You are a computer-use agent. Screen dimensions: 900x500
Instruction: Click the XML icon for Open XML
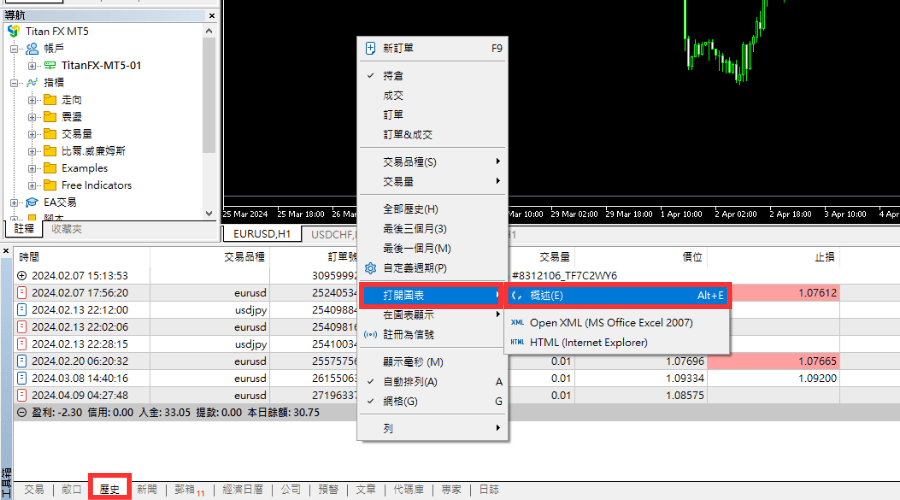[x=517, y=323]
